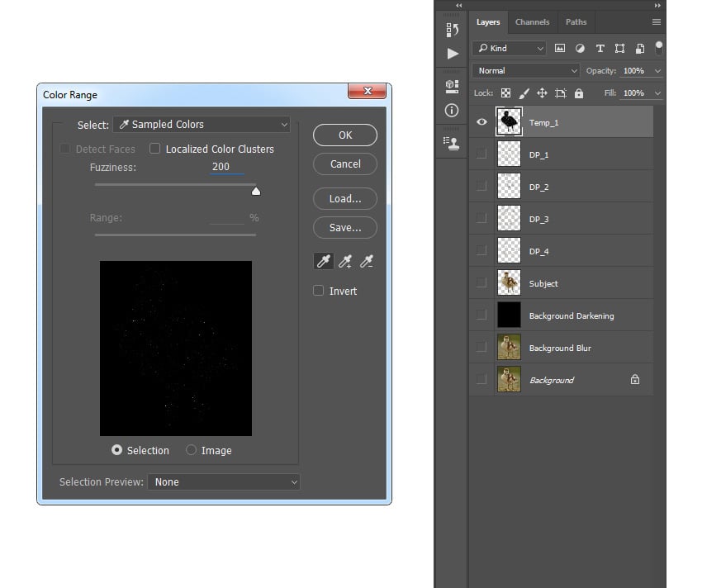Screen dimensions: 702x588
Task: Open the Select Sampled Colors dropdown
Action: [202, 125]
